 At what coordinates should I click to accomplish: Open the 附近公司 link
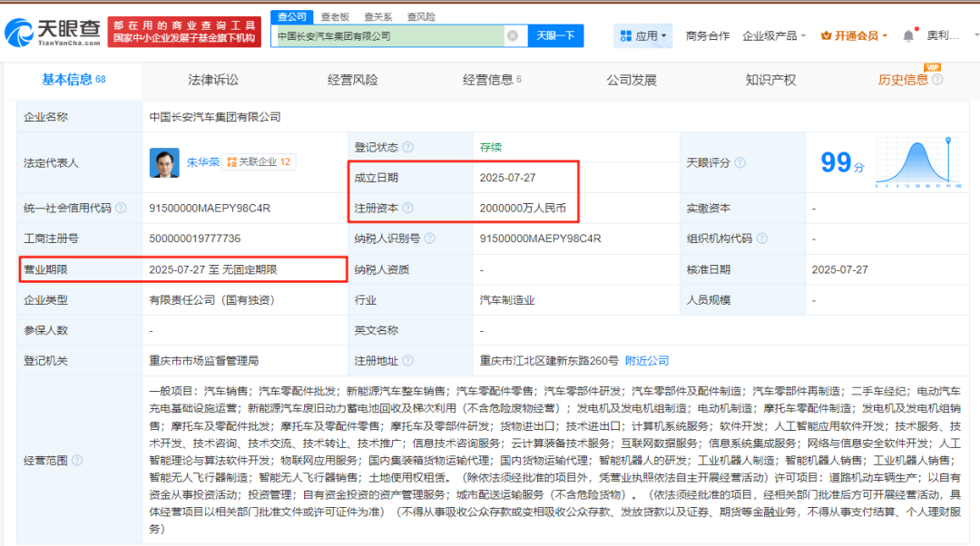(647, 361)
